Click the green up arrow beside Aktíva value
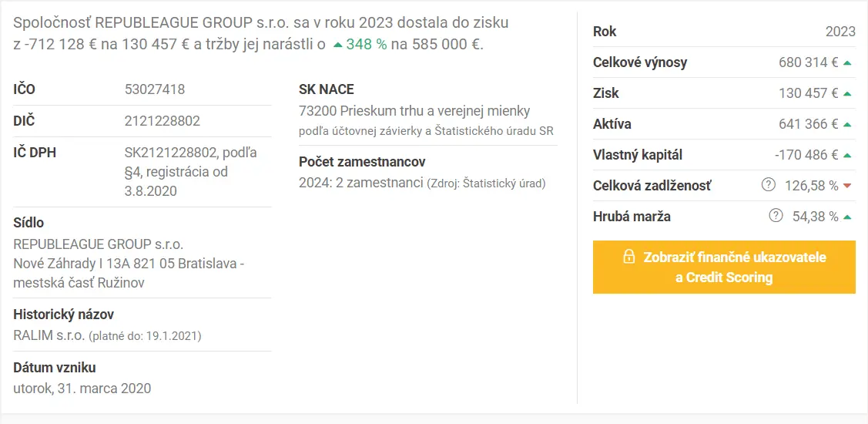The image size is (868, 424). click(x=847, y=125)
